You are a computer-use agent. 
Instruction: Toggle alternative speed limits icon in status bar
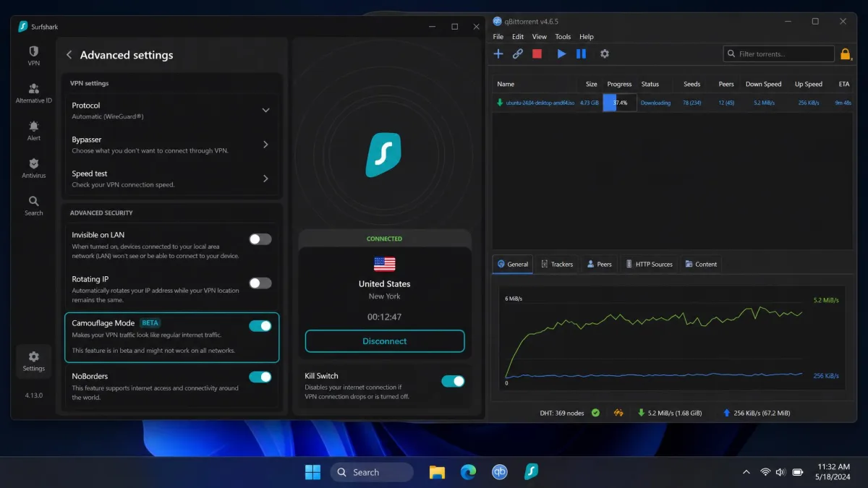pos(618,413)
